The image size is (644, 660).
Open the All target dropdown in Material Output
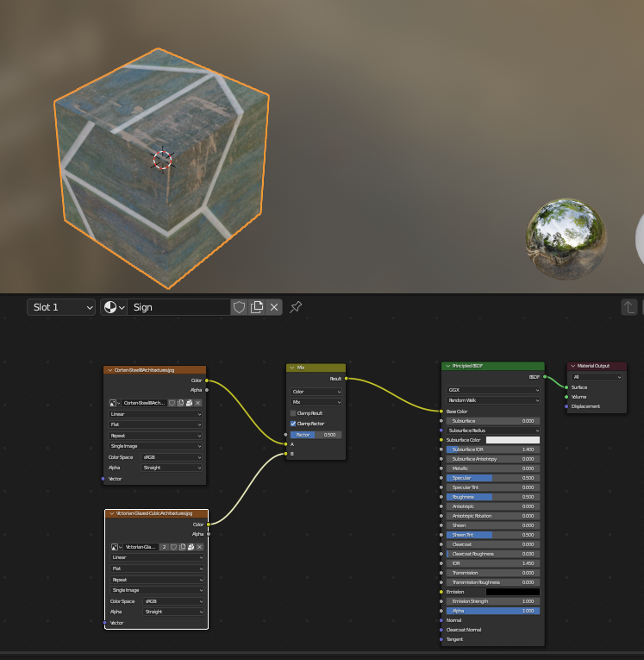click(597, 377)
